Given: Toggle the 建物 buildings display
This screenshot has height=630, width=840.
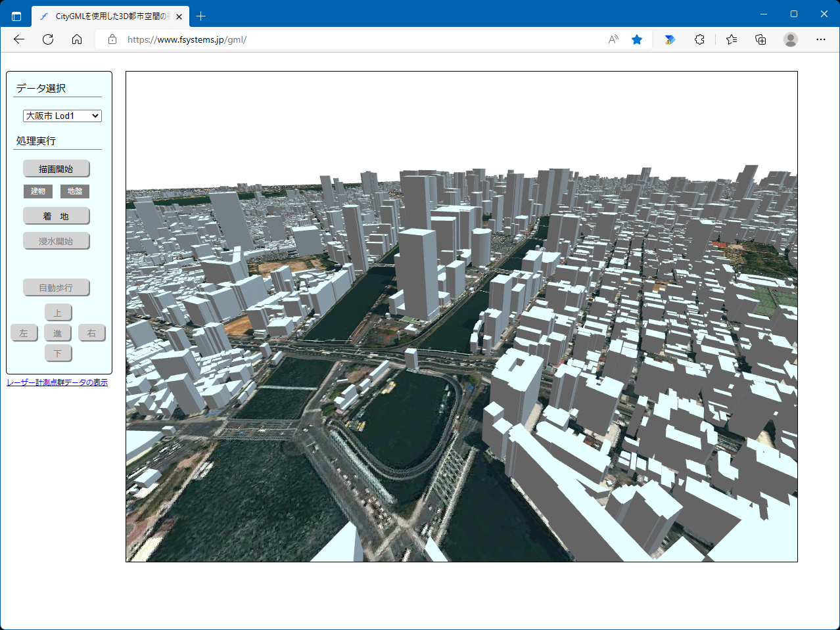Looking at the screenshot, I should 38,191.
